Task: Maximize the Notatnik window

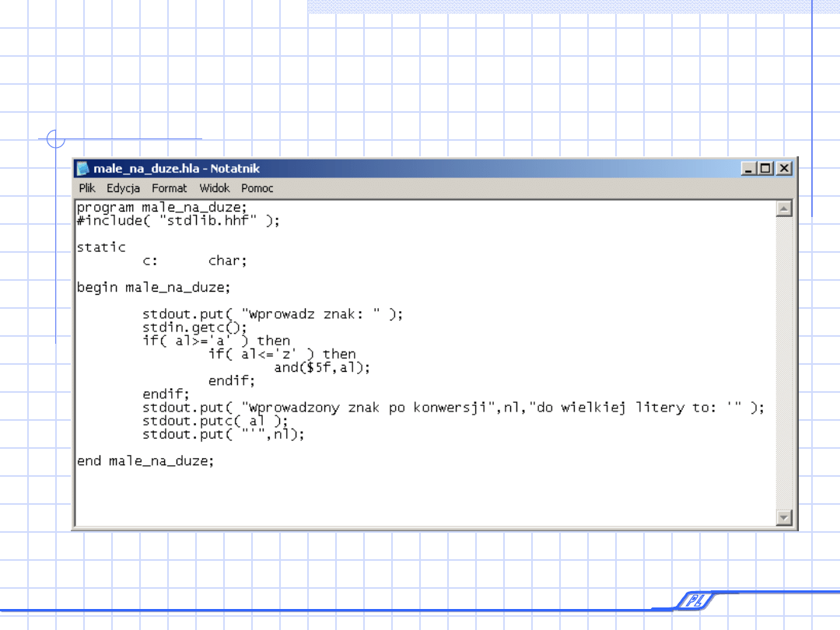Action: [766, 168]
